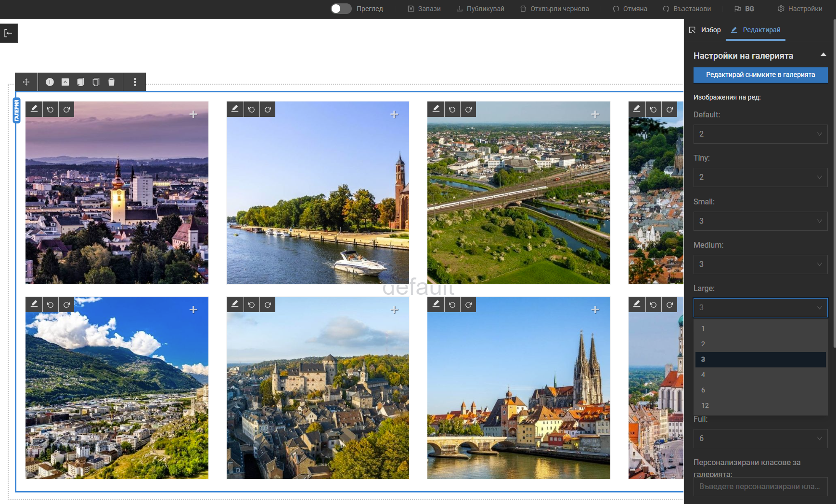Click the custom gallery classes input field

click(x=760, y=486)
